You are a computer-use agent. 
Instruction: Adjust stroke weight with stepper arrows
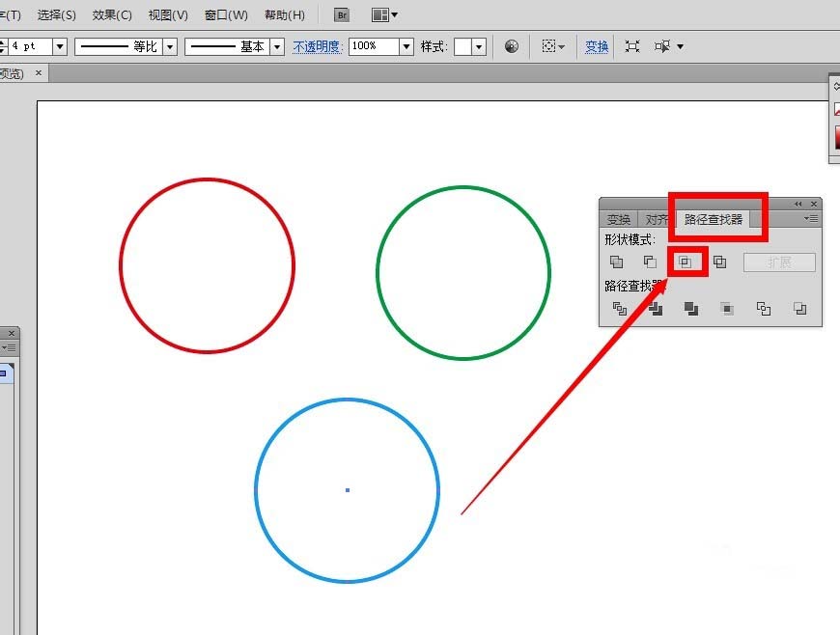(x=3, y=46)
